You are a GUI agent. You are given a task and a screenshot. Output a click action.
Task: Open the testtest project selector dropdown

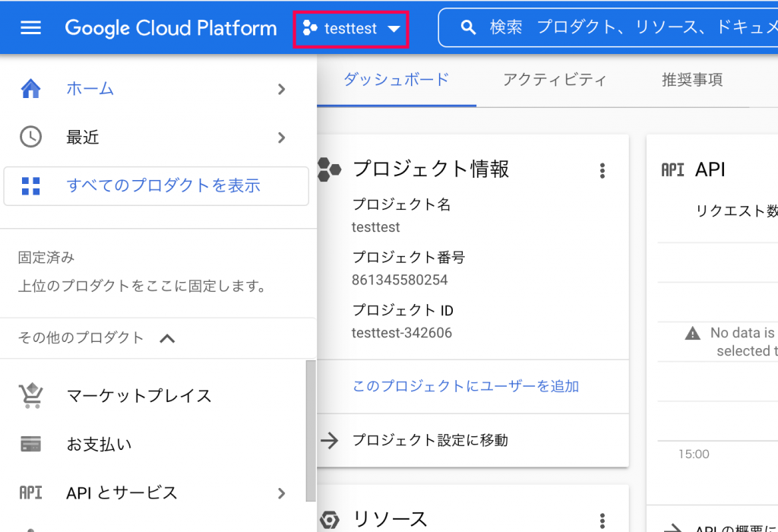(x=351, y=29)
